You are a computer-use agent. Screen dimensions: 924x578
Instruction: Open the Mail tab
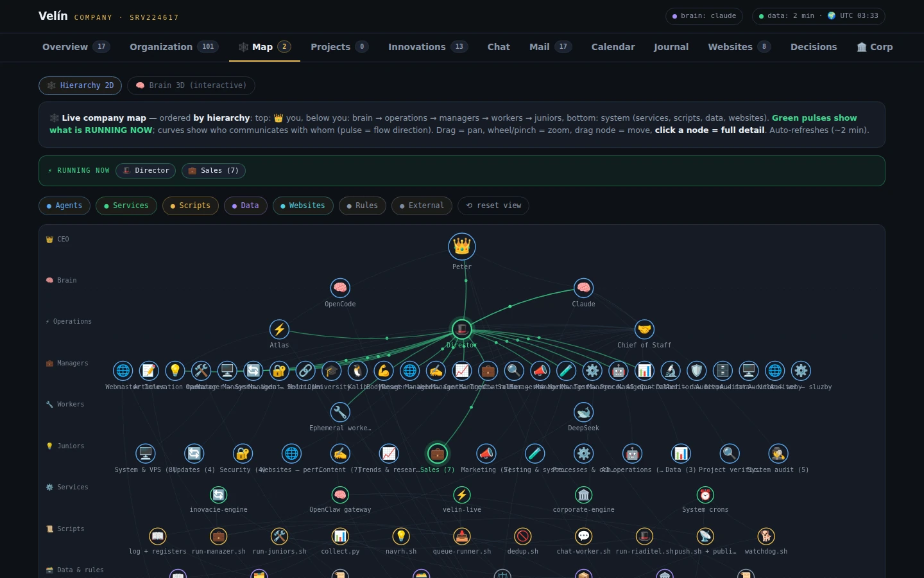551,47
